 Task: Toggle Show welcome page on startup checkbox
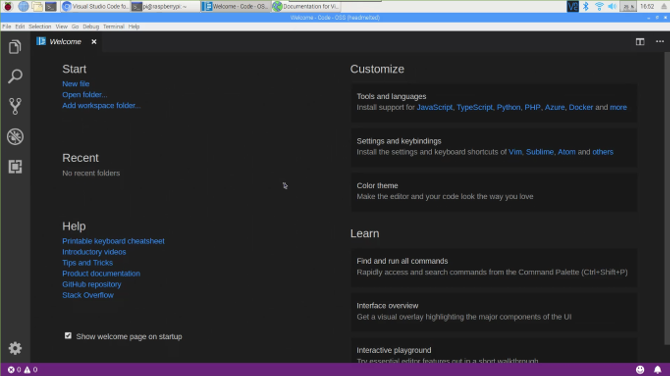pyautogui.click(x=68, y=336)
